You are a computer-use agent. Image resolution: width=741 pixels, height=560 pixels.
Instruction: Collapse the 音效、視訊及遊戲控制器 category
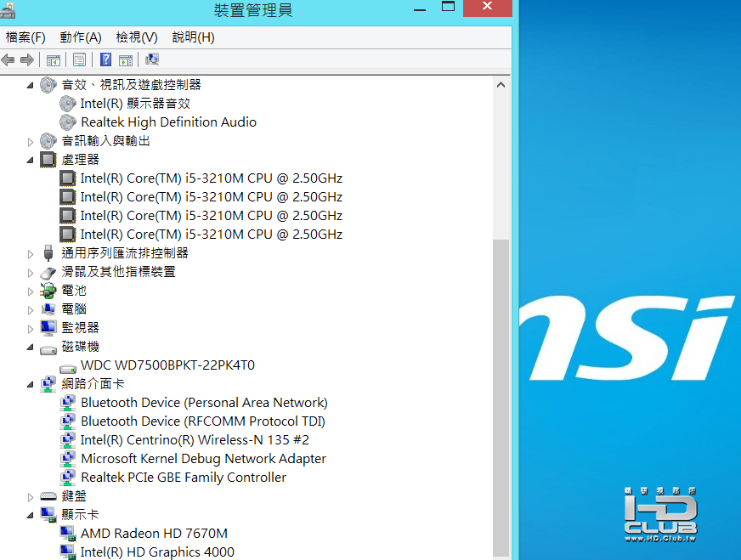pos(31,86)
